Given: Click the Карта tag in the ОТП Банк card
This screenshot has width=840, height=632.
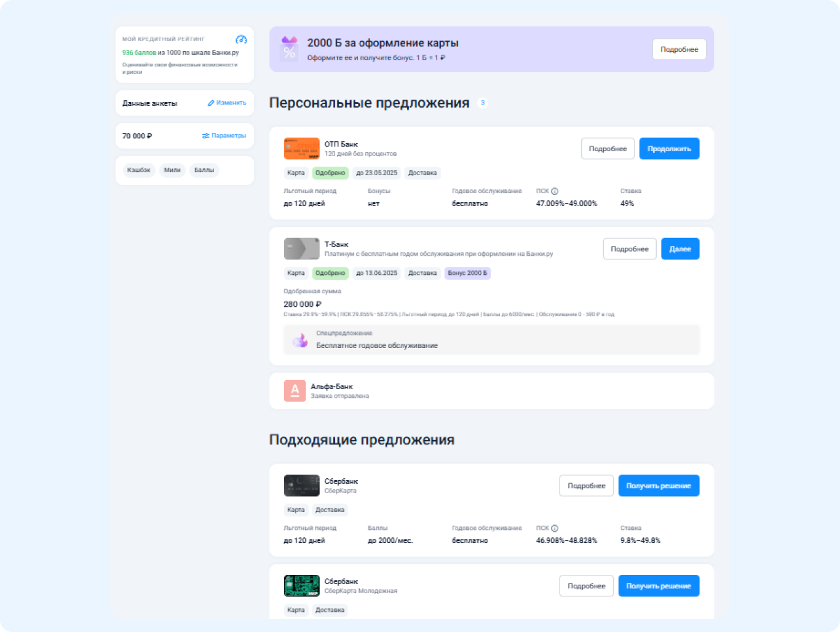Looking at the screenshot, I should coord(296,173).
